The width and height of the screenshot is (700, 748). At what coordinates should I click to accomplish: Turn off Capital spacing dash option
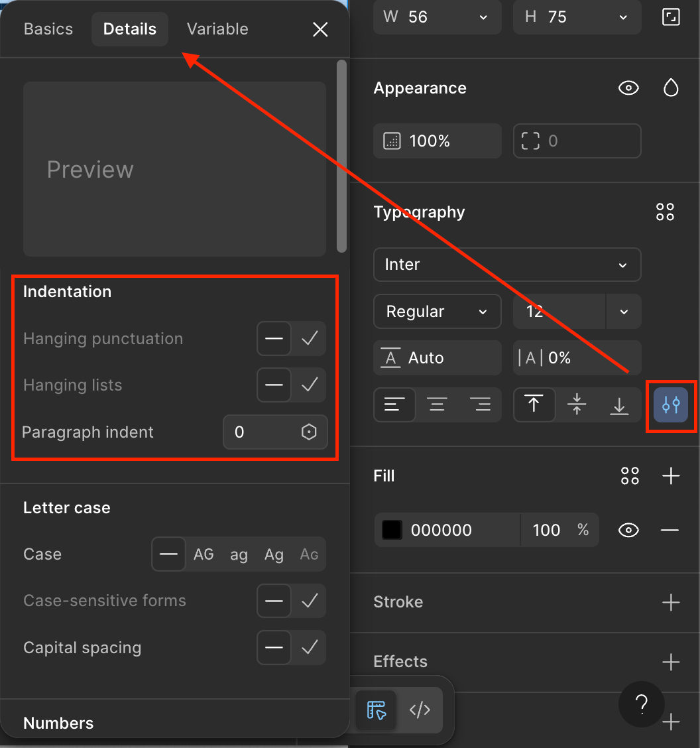click(x=274, y=647)
